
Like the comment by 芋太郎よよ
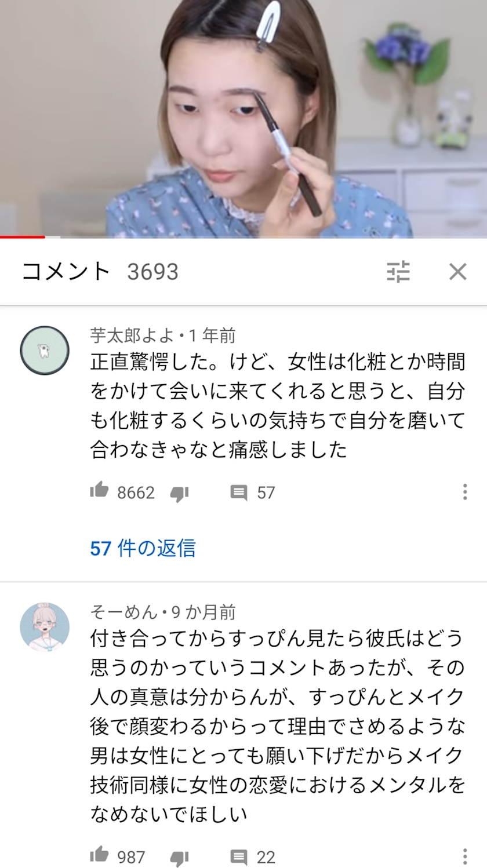99,491
